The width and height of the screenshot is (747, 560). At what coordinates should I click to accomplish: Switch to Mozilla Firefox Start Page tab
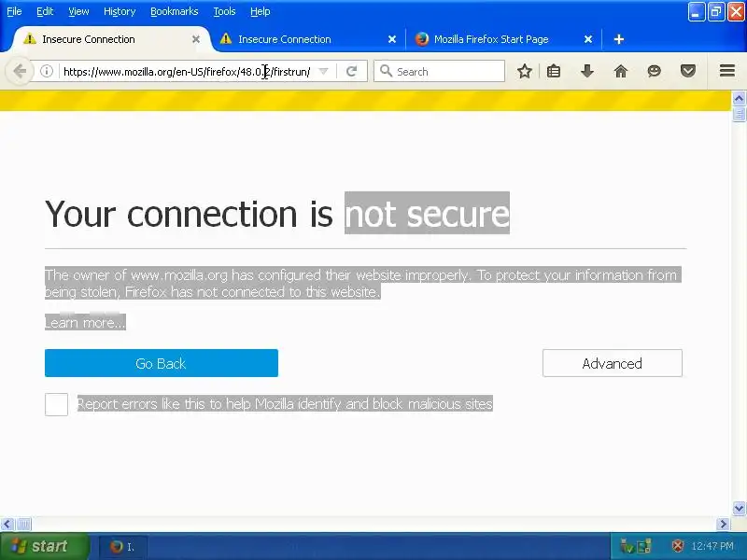(x=503, y=39)
